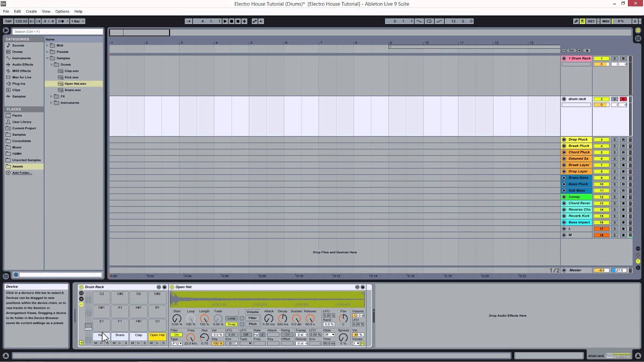Click the Sounds category in the browser

[18, 45]
